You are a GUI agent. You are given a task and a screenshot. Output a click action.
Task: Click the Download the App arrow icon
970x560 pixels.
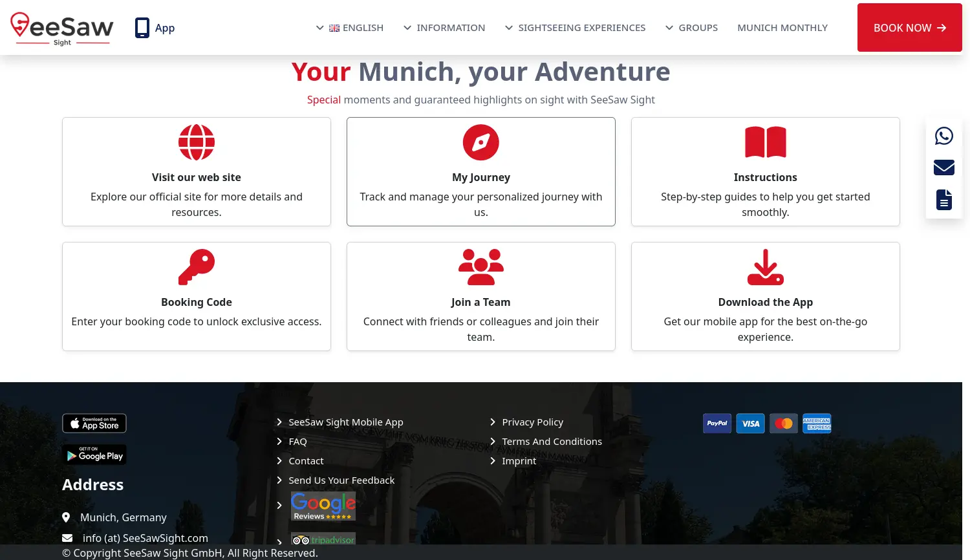coord(765,266)
